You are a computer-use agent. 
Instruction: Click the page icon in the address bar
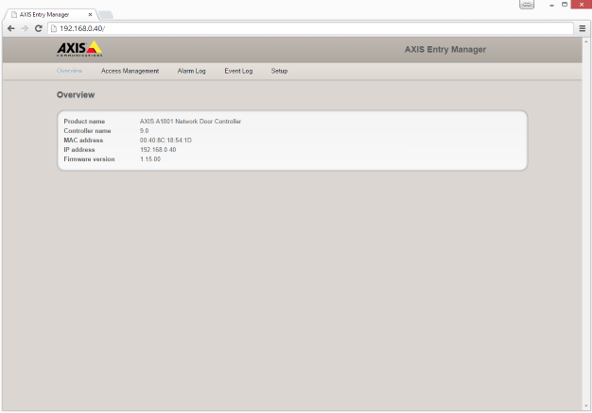tap(54, 28)
